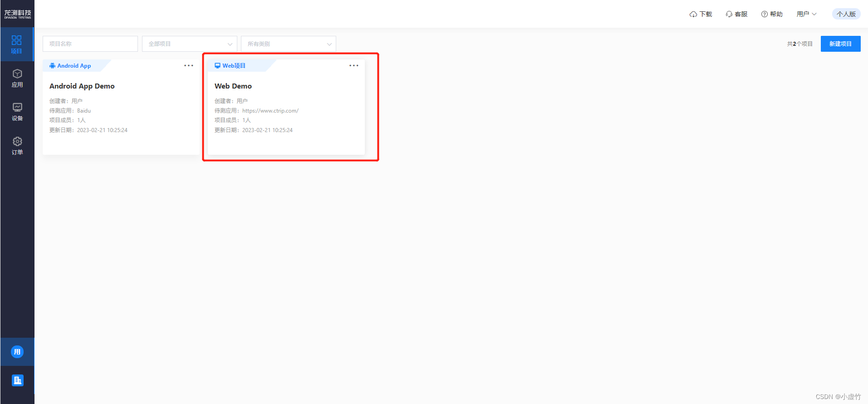Click the 待测应用: Baidu text
This screenshot has width=868, height=404.
pos(70,111)
